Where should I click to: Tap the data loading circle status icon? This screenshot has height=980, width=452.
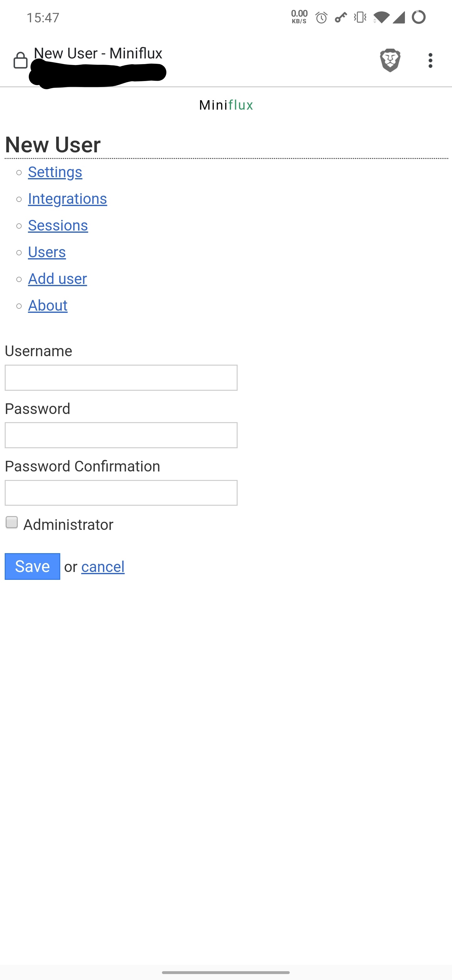pos(418,17)
